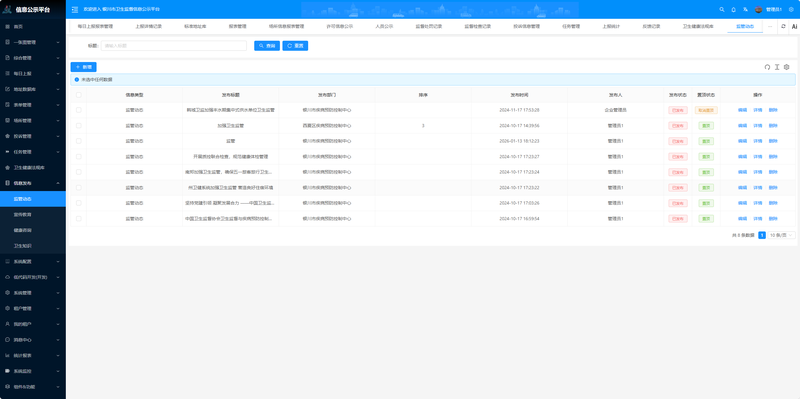Expand the 低代码开发 menu chevron
Screen dimensions: 800x399
(x=58, y=277)
